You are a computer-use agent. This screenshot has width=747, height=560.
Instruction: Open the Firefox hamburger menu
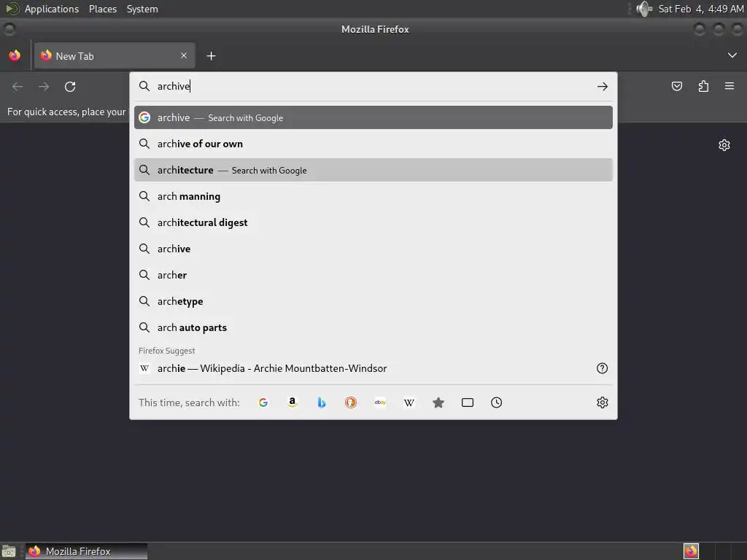tap(729, 86)
